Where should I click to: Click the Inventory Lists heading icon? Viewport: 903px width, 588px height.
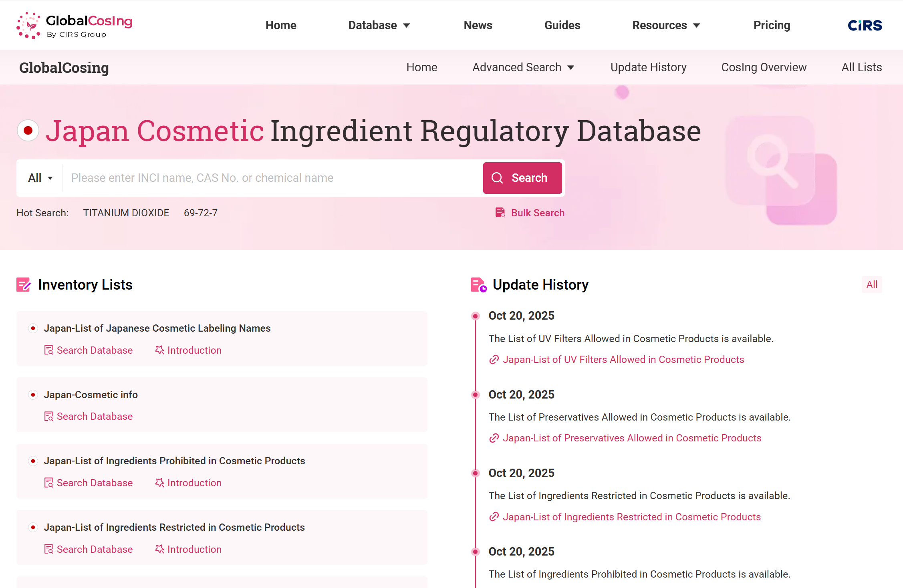point(23,285)
